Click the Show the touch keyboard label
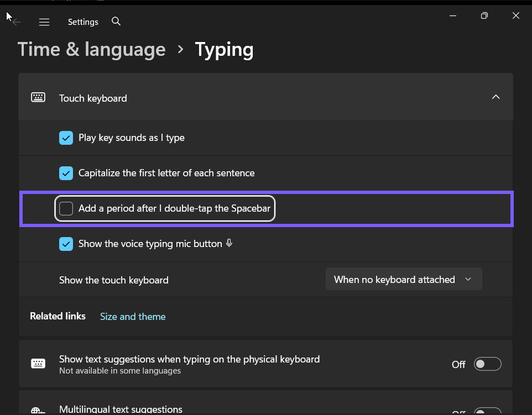 click(114, 280)
